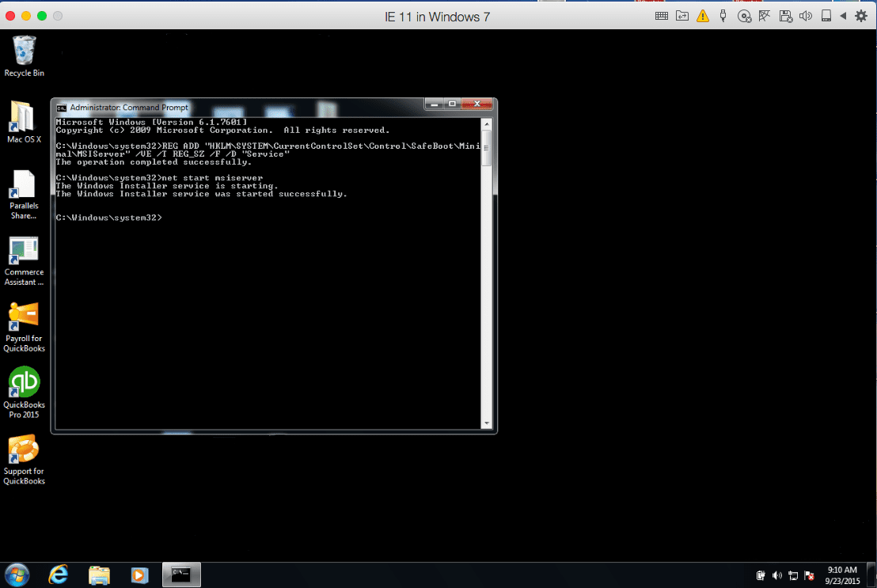
Task: Open the USB devices icon
Action: (723, 16)
